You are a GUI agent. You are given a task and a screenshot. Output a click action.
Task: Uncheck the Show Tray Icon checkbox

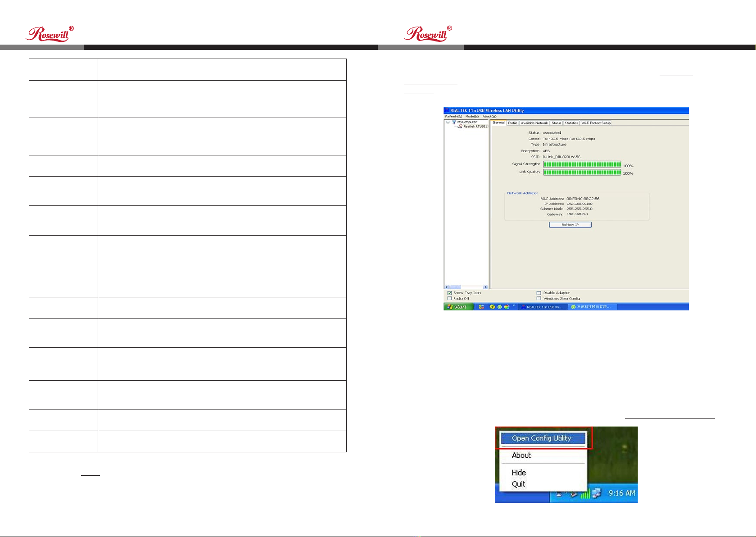tap(449, 293)
